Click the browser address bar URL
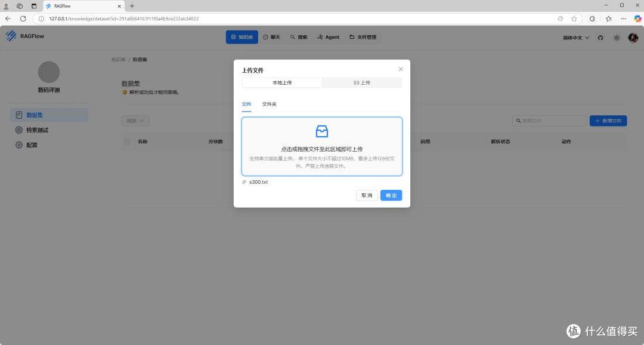This screenshot has width=644, height=345. (x=123, y=19)
